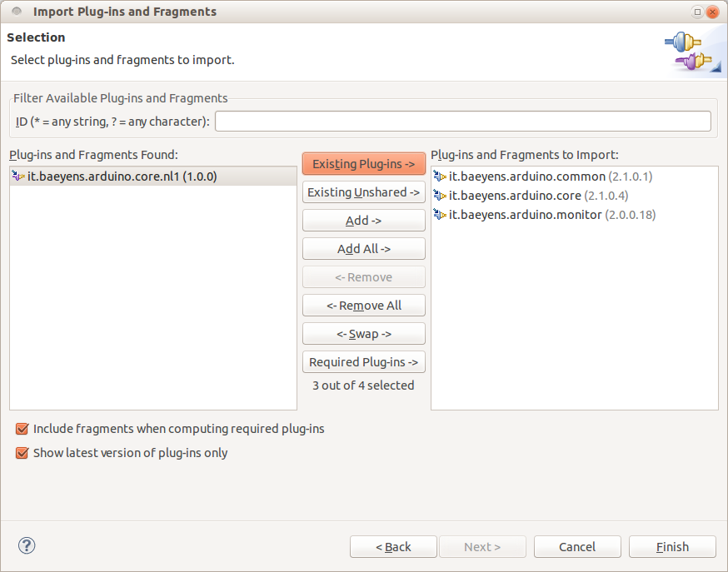Viewport: 728px width, 572px height.
Task: Click Finish to import plug-ins
Action: click(x=672, y=547)
